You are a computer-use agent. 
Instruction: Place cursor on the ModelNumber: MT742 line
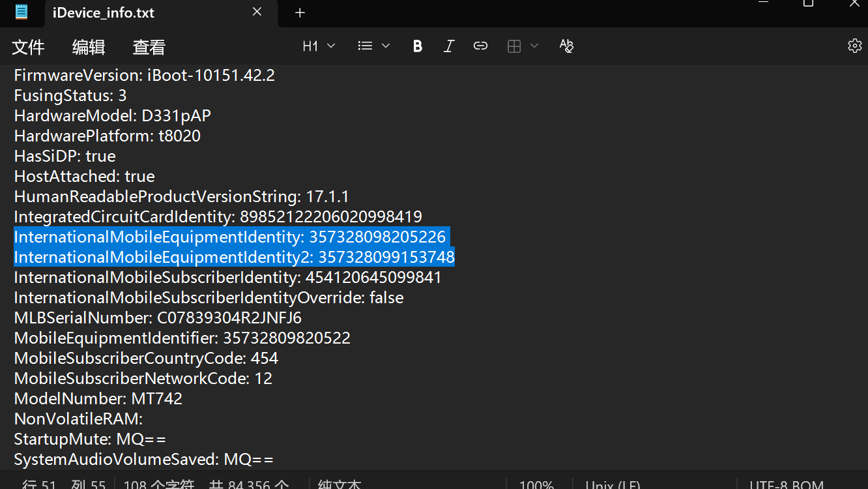[98, 398]
